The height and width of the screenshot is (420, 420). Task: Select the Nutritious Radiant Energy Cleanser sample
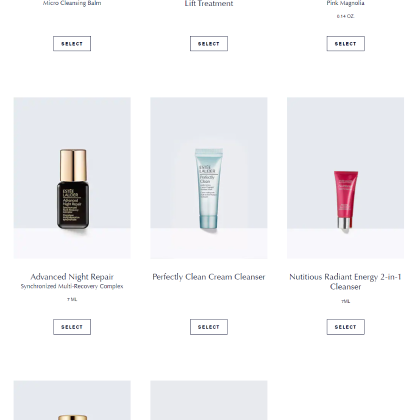tap(346, 327)
